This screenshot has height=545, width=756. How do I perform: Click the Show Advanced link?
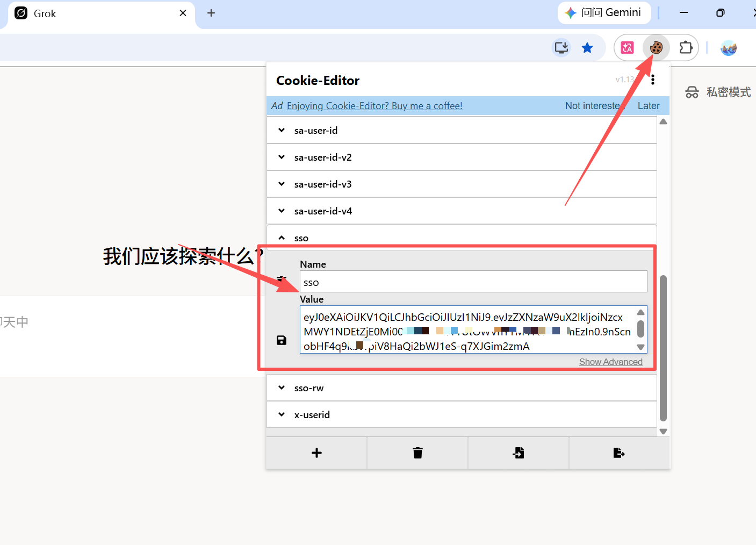pyautogui.click(x=611, y=362)
